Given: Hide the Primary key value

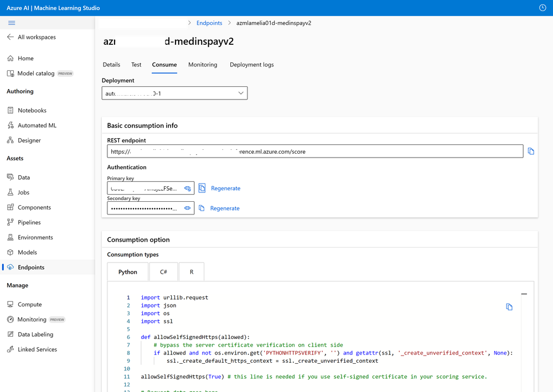Looking at the screenshot, I should point(187,189).
